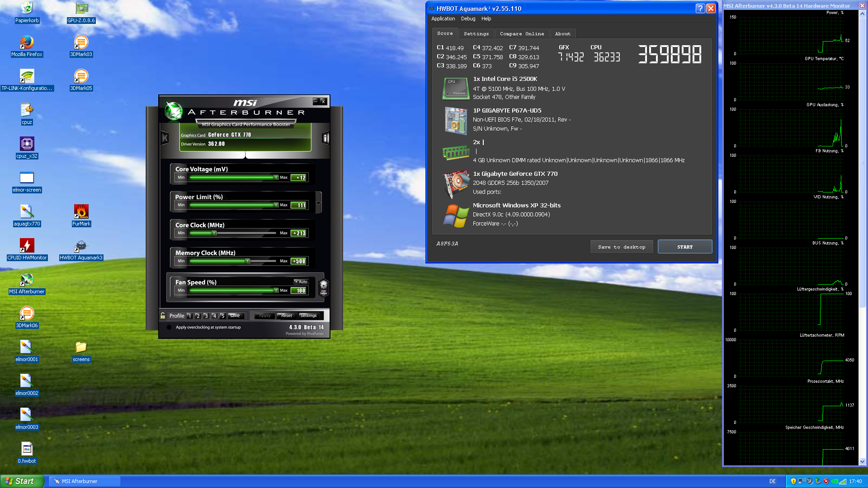The image size is (868, 488).
Task: Launch the 3DMark05 desktop shortcut
Action: pos(81,80)
